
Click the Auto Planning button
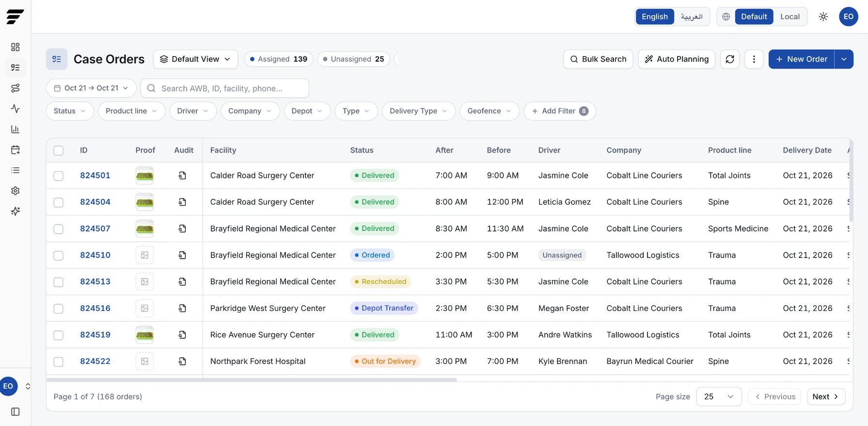[677, 59]
